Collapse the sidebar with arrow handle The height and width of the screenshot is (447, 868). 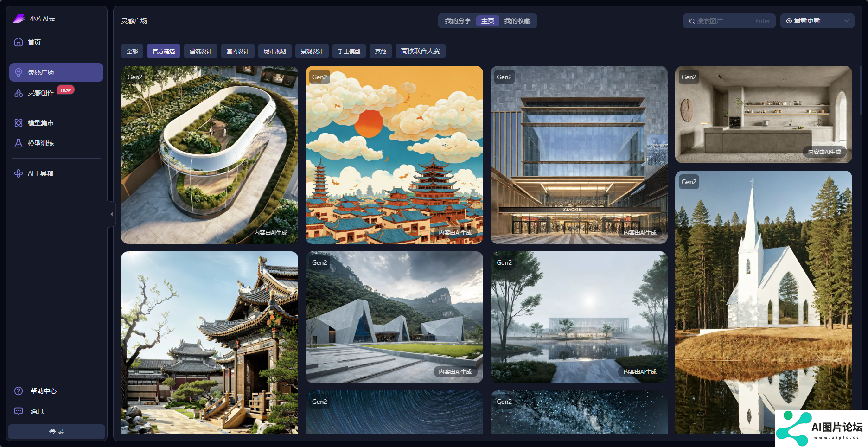111,214
